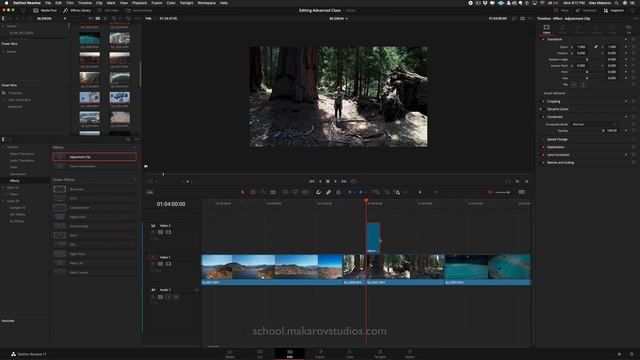The height and width of the screenshot is (360, 640).
Task: Open the File tab in the Inspector
Action: (629, 29)
